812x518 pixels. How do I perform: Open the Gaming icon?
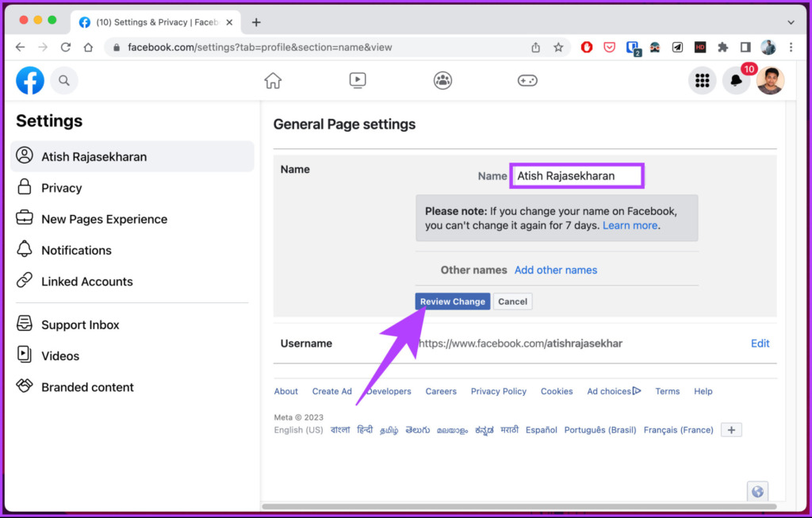pos(527,80)
